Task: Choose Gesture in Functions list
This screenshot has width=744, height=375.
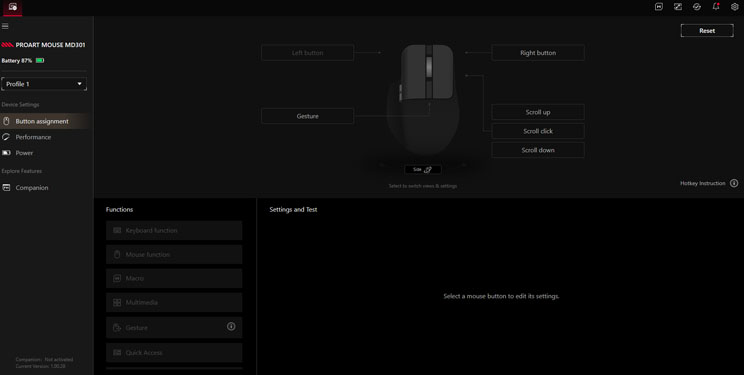Action: pos(174,328)
